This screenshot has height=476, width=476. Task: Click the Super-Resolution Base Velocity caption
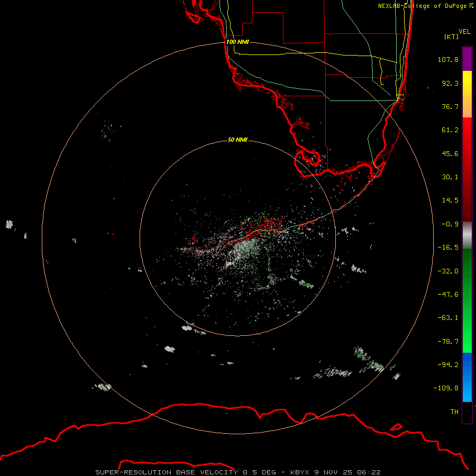coord(237,472)
